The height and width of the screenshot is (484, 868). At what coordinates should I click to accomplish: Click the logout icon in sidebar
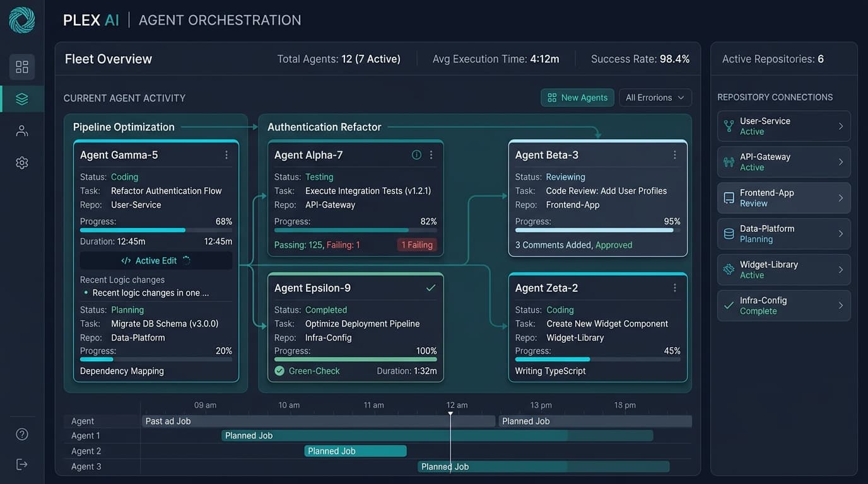tap(22, 464)
